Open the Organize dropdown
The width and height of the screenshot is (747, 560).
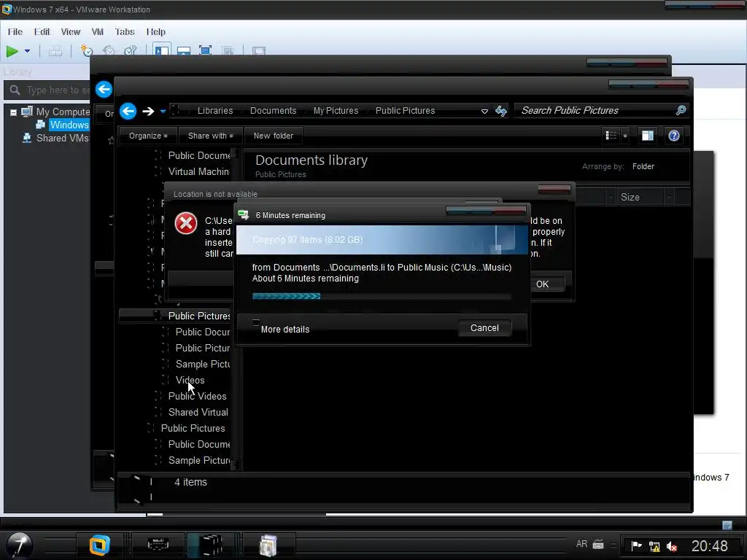(147, 136)
